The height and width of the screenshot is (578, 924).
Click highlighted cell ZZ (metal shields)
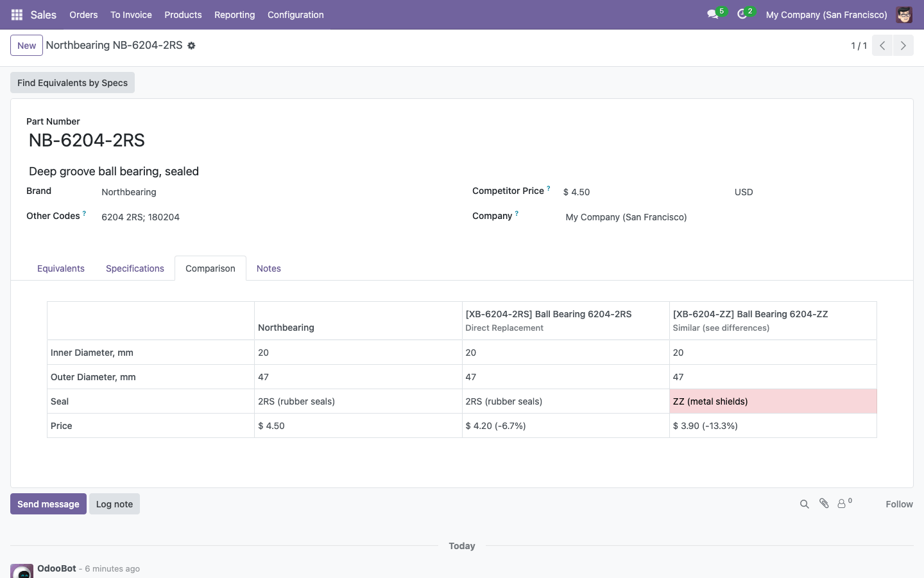click(x=773, y=401)
